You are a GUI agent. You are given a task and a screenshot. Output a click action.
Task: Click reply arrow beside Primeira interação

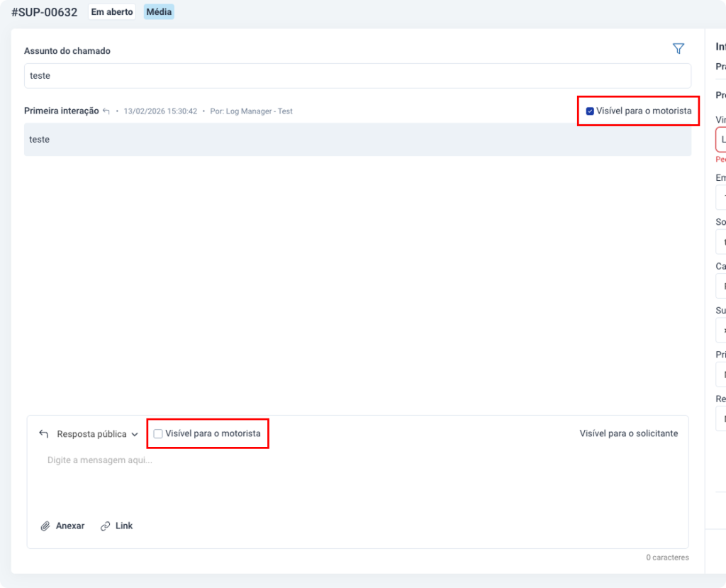point(106,111)
